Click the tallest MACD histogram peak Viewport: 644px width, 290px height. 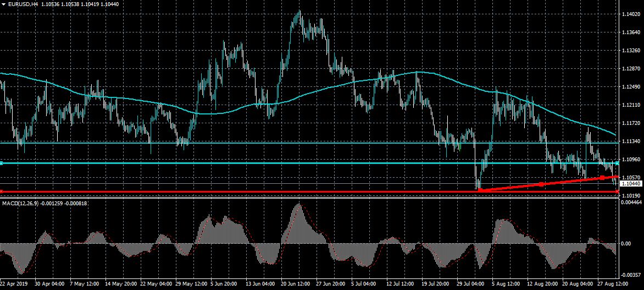[298, 206]
